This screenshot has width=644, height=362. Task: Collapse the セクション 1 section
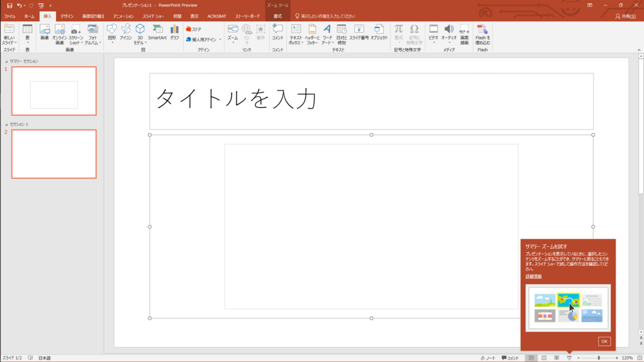pos(6,124)
